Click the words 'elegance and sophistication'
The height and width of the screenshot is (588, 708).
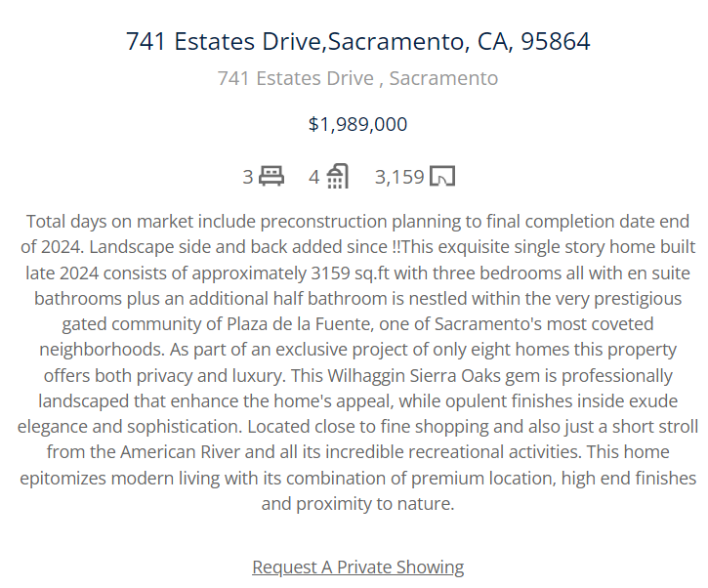[129, 426]
